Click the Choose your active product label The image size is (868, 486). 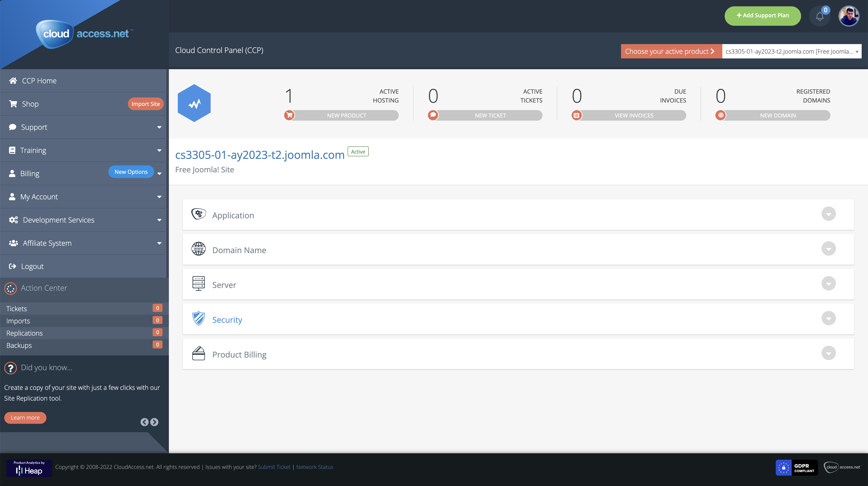pyautogui.click(x=671, y=51)
